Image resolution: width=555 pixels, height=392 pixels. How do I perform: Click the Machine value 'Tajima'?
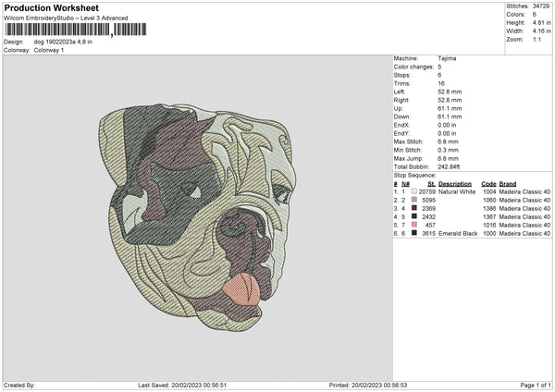tap(447, 58)
